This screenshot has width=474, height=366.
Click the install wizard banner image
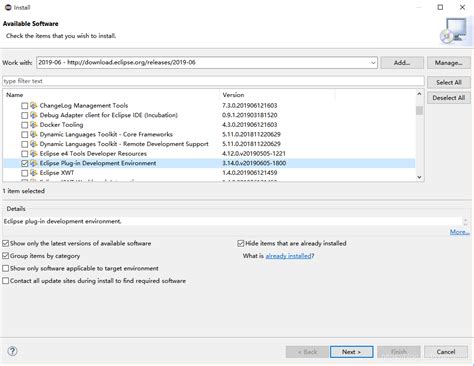(x=454, y=31)
